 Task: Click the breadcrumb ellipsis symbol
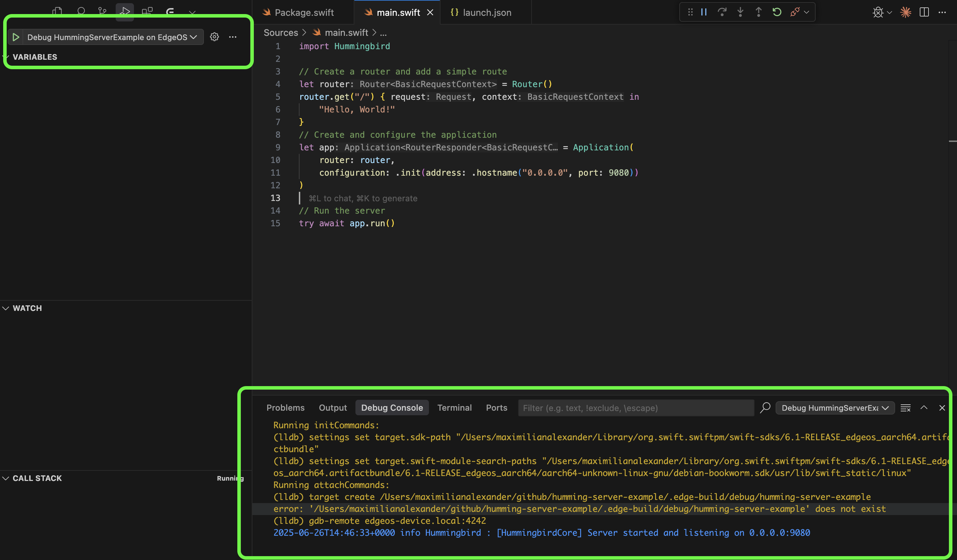[x=383, y=33]
